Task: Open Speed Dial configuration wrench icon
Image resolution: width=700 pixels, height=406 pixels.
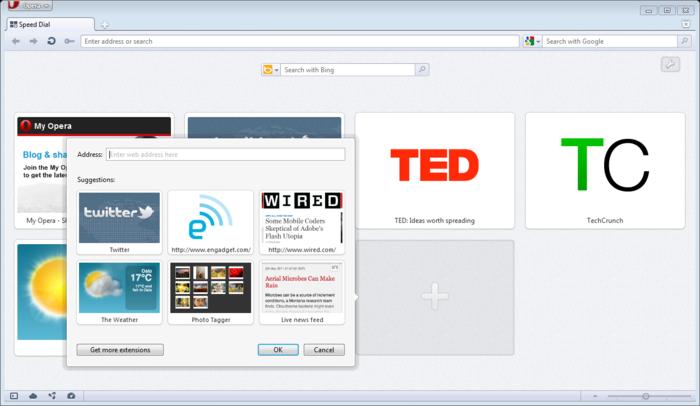Action: click(670, 64)
